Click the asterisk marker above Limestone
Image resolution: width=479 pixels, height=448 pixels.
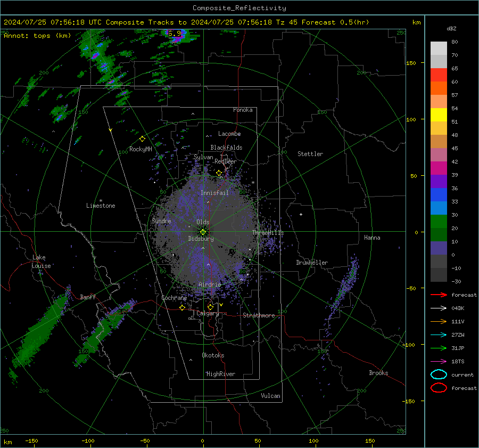101,201
